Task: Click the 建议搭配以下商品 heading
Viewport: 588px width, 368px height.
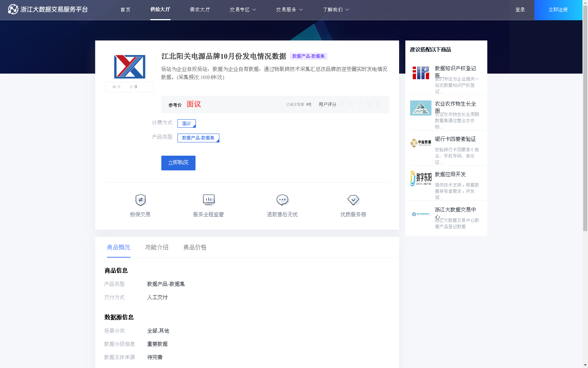Action: click(430, 50)
